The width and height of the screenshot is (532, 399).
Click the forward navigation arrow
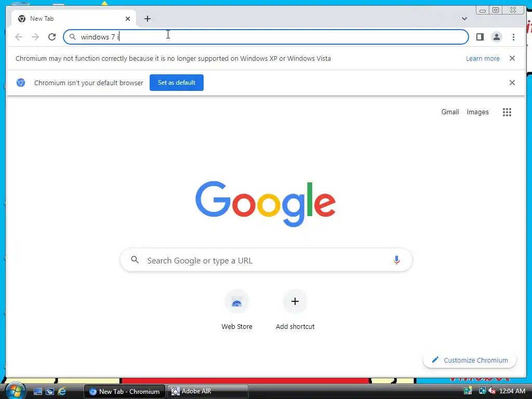[x=35, y=37]
